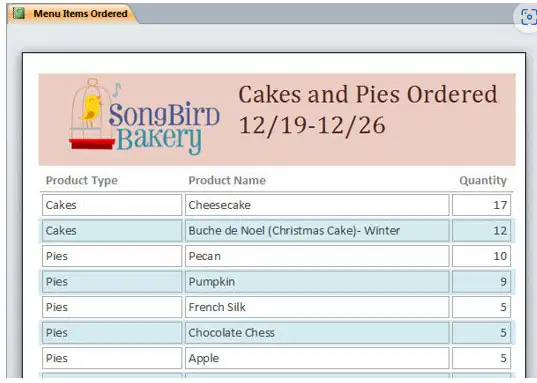Viewport: 537px width, 383px height.
Task: Select the French Silk product field
Action: click(317, 307)
